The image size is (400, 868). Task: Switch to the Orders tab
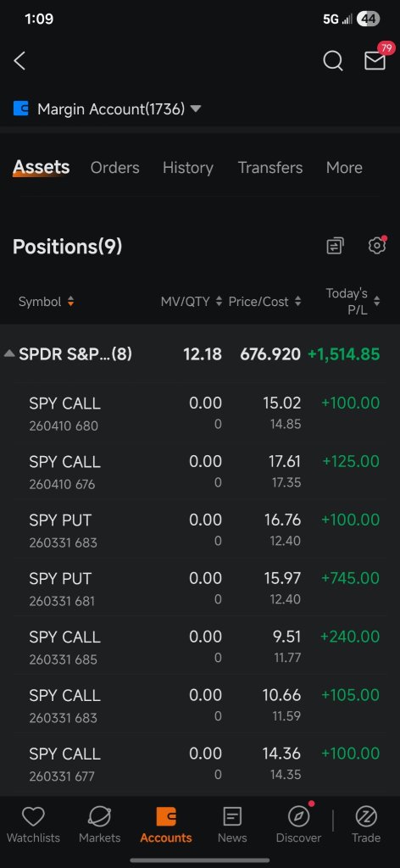point(115,168)
